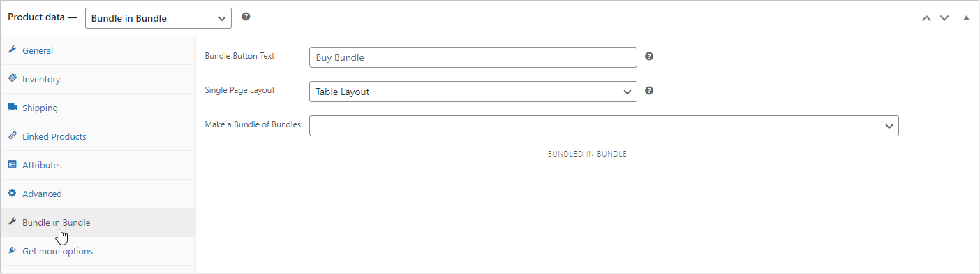Click the Linked Products chain icon
This screenshot has width=980, height=274.
[x=12, y=136]
